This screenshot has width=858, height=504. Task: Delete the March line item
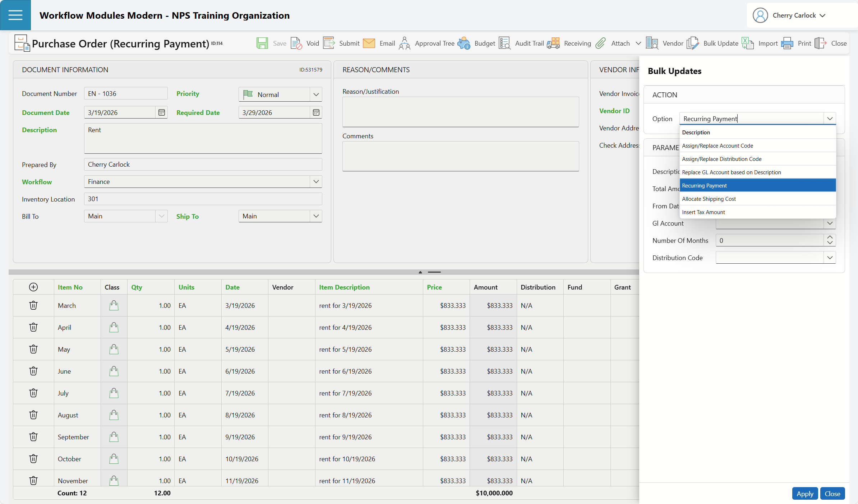point(33,305)
